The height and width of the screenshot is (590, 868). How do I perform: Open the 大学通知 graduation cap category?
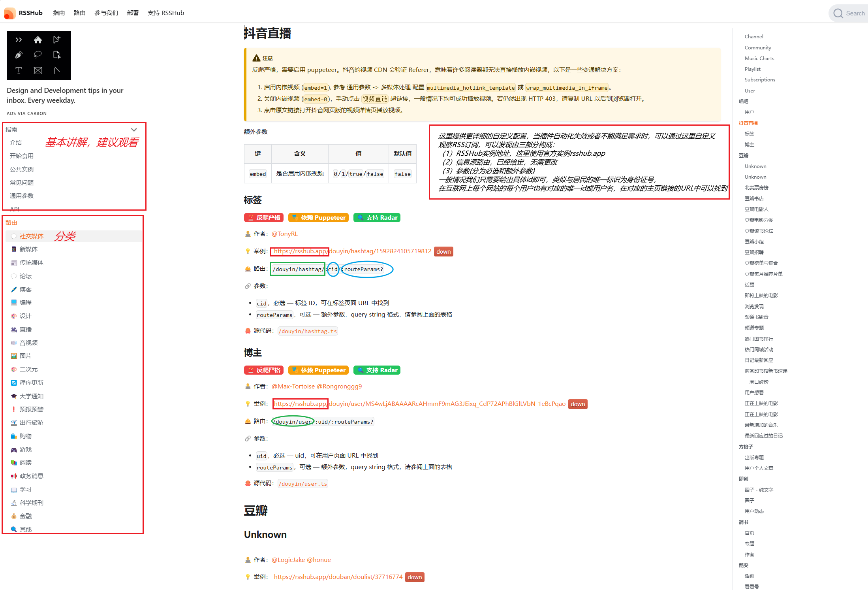[x=31, y=396]
